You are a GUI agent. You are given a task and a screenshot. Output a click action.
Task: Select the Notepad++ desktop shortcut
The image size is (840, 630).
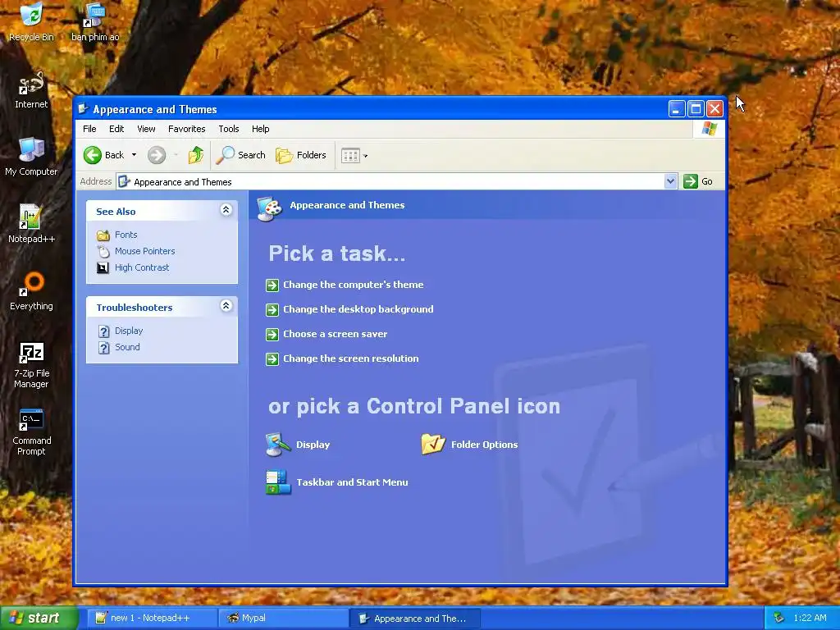click(31, 224)
